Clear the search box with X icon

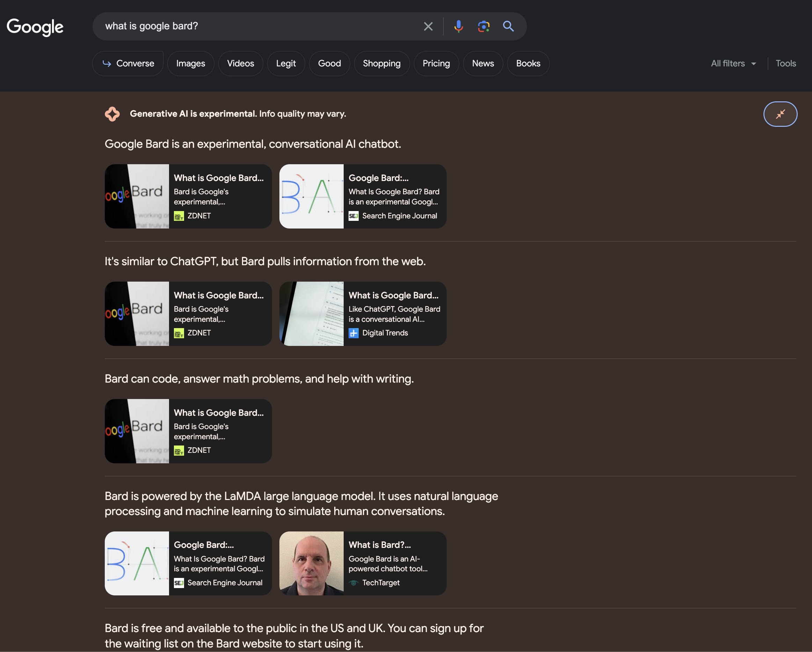pos(428,27)
